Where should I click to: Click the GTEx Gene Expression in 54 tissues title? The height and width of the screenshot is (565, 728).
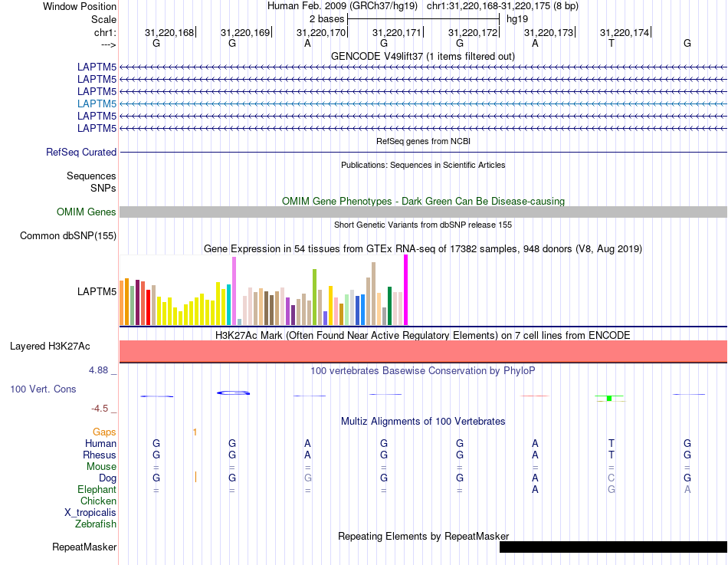pos(423,248)
